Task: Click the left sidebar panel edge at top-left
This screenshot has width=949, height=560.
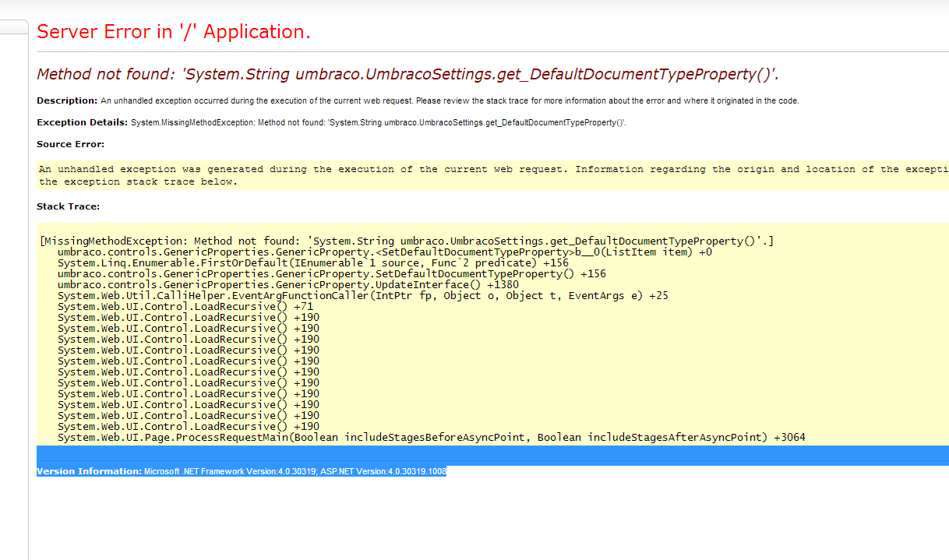Action: pos(14,28)
